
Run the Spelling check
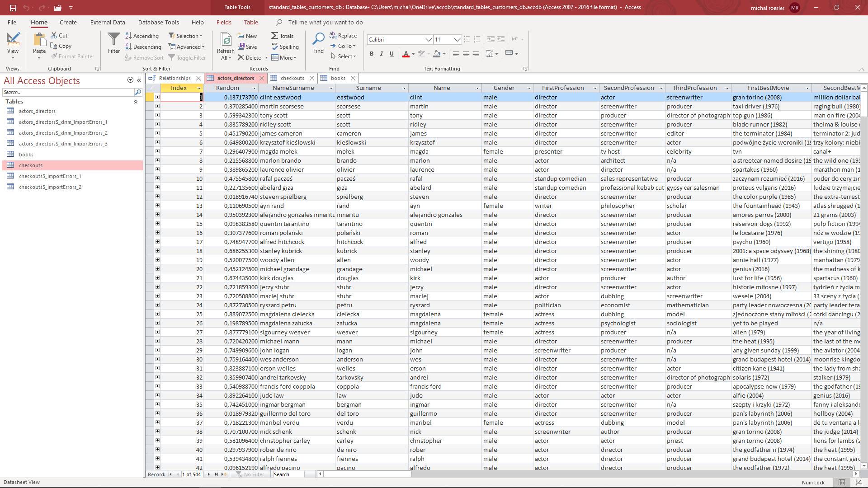(x=285, y=47)
